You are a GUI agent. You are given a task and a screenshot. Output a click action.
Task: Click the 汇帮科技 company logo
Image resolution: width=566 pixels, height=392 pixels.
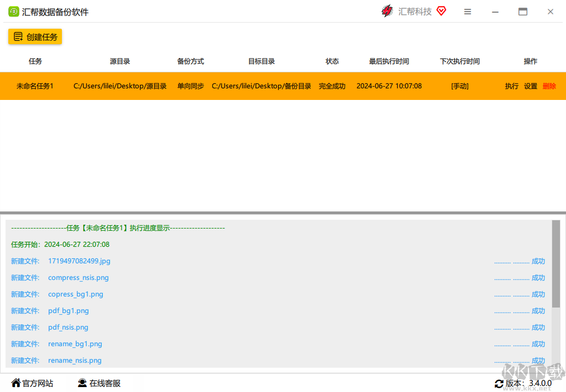(x=387, y=10)
